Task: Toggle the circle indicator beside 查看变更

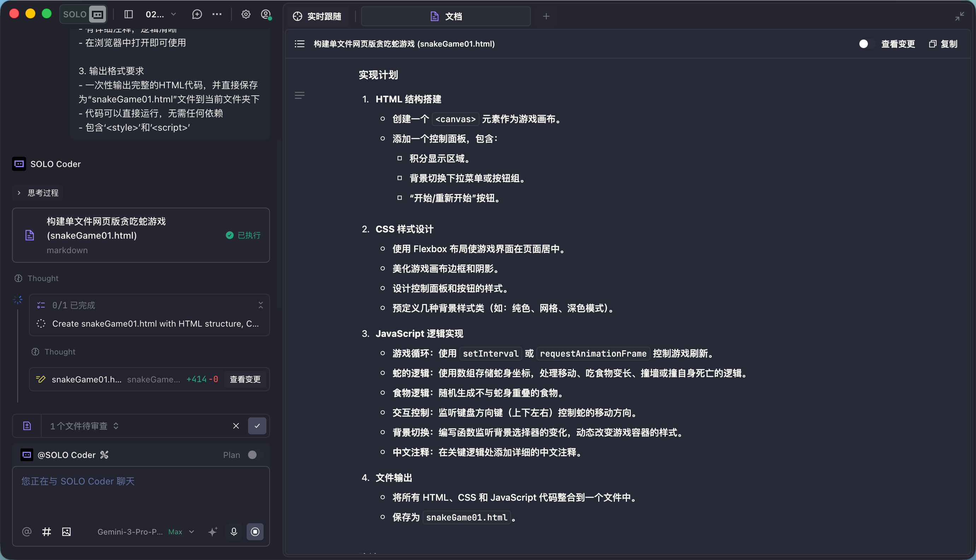Action: [x=864, y=44]
